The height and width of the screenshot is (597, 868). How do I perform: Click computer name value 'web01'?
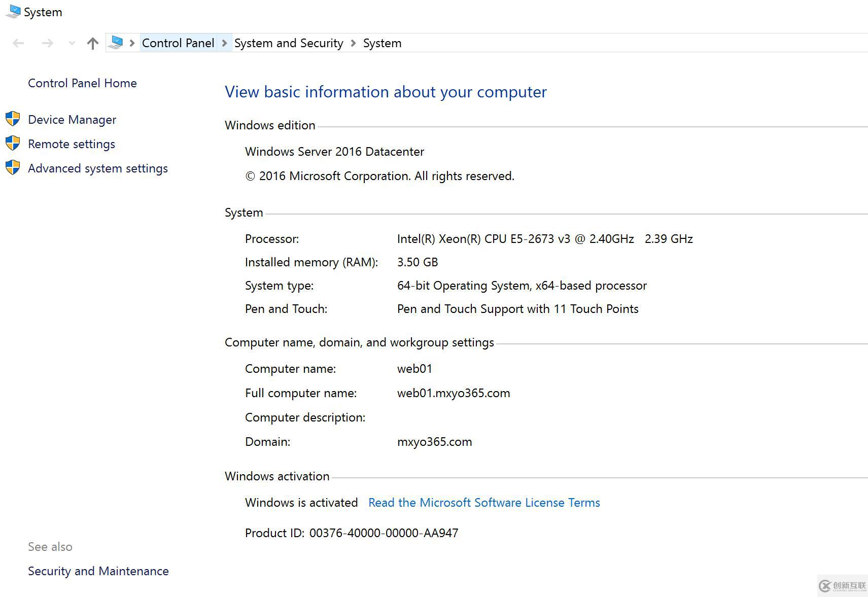click(x=414, y=369)
